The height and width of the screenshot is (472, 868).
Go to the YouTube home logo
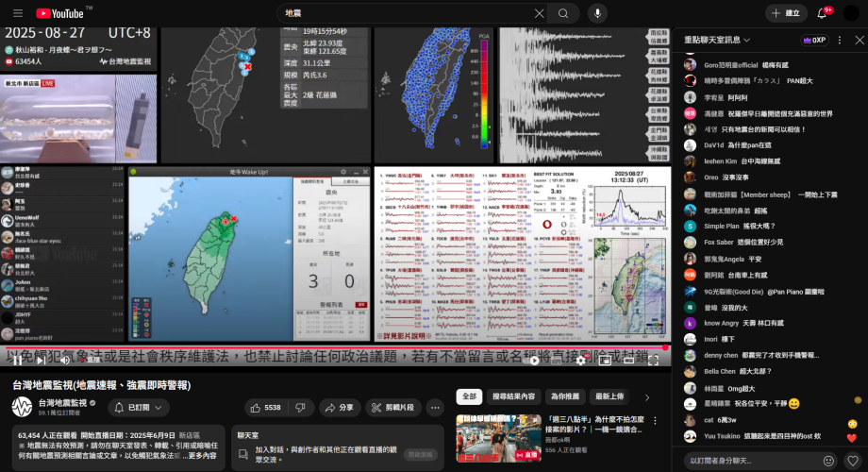coord(59,13)
